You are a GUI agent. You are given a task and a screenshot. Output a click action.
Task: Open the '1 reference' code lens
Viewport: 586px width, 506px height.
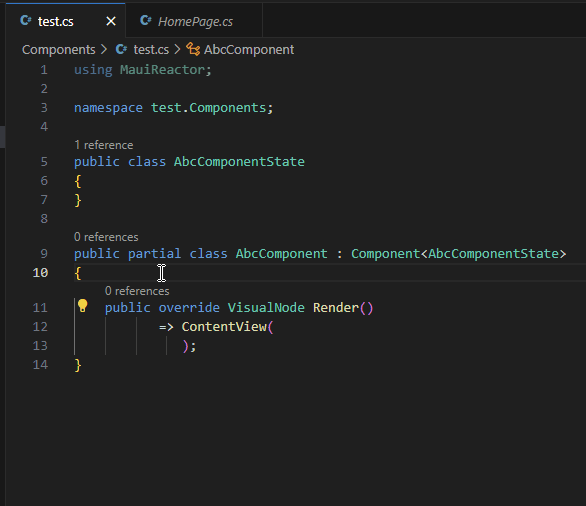point(104,145)
